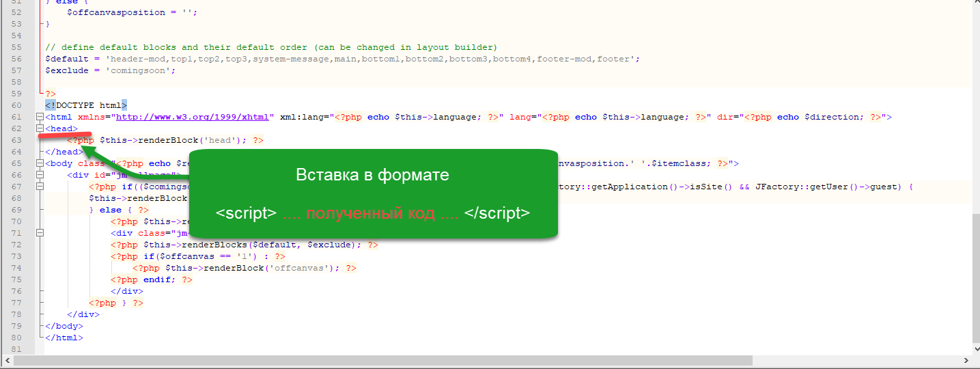
Task: Click the horizontal scrollbar thumb
Action: point(384,360)
